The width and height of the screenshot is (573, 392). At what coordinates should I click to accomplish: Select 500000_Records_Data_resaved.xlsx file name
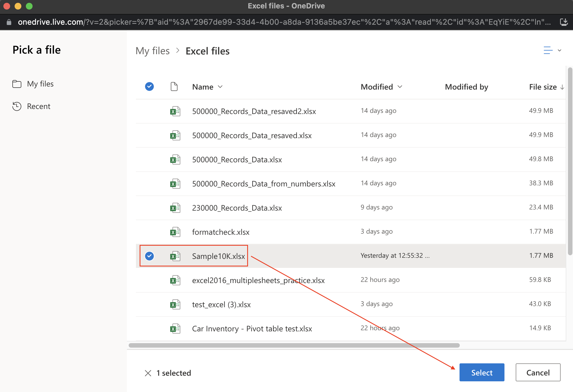click(252, 135)
